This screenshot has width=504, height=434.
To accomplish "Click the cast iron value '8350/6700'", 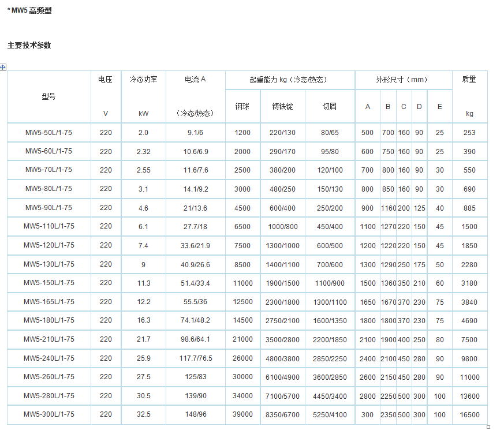I will 282,414.
